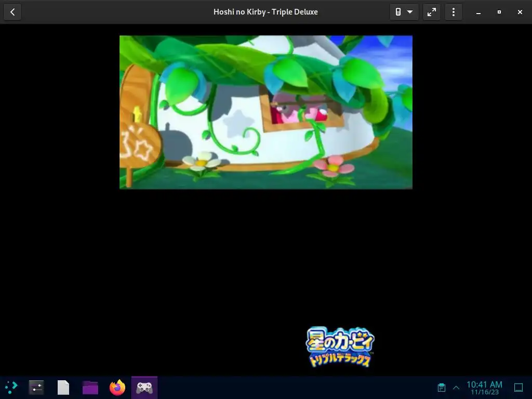Launch the text editor from taskbar
The image size is (532, 399).
pyautogui.click(x=63, y=387)
